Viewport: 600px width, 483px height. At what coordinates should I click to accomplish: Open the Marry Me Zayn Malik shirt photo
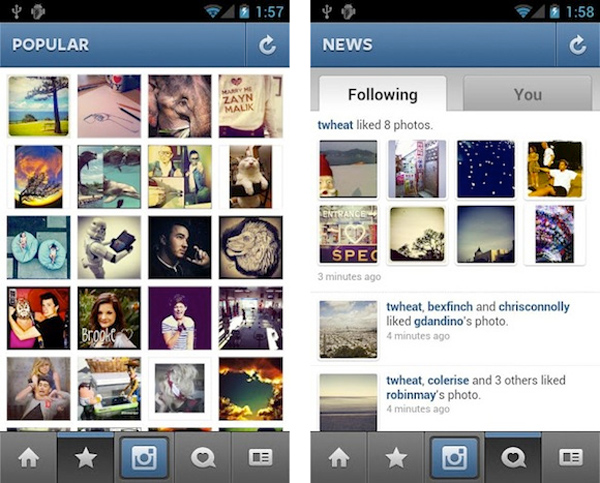coord(251,106)
